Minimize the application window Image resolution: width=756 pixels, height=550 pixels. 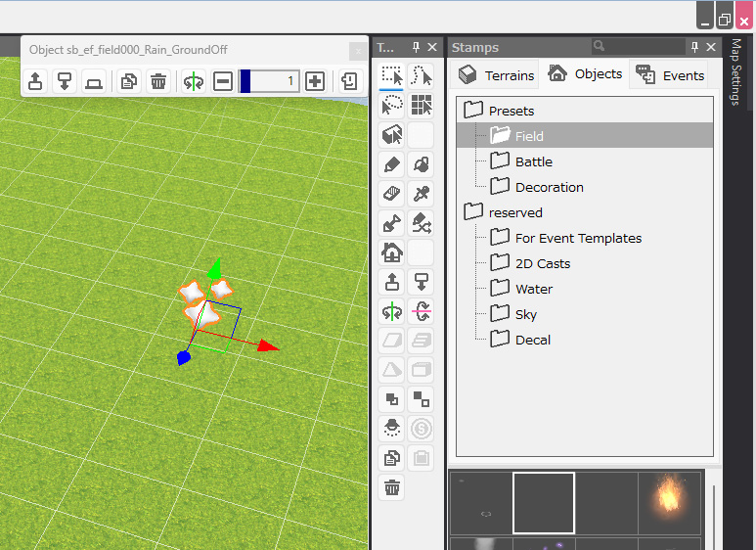[x=705, y=19]
